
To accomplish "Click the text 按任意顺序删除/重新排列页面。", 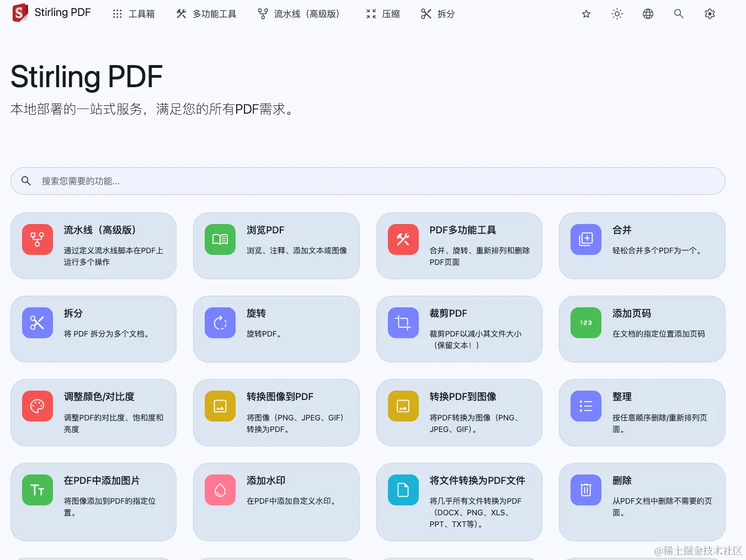I will click(x=660, y=423).
